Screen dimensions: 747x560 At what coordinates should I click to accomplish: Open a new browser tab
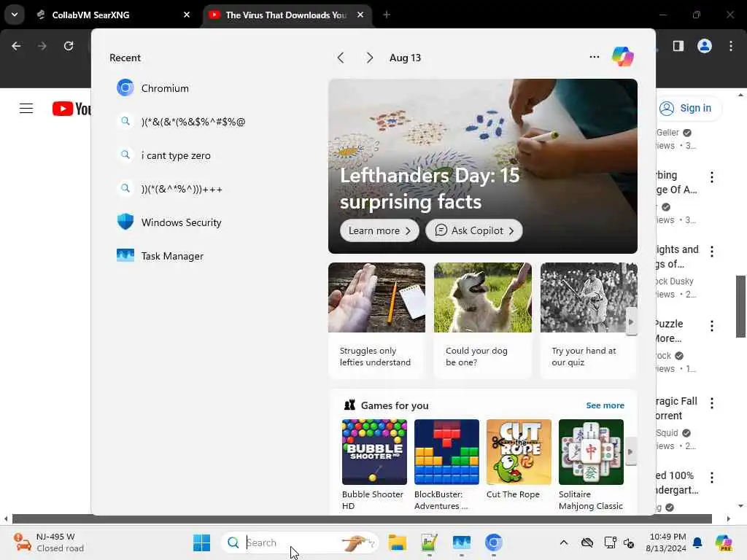pyautogui.click(x=387, y=15)
